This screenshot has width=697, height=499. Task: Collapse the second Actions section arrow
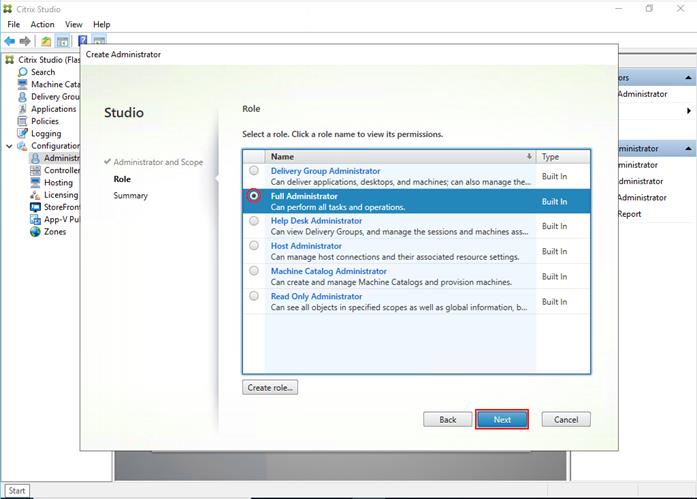coord(688,148)
